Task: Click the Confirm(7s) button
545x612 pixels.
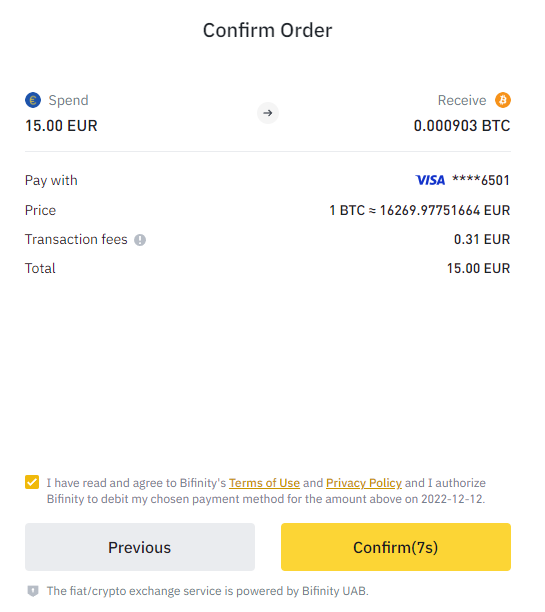Action: [396, 547]
